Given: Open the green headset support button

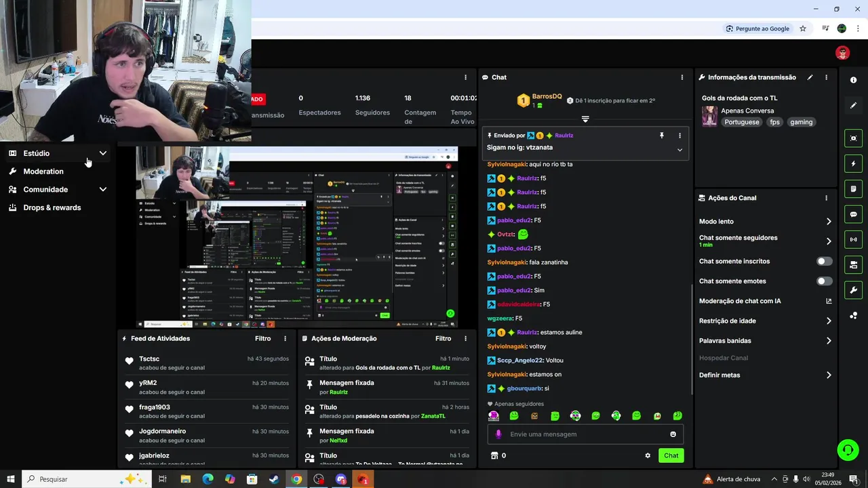Looking at the screenshot, I should (x=847, y=449).
